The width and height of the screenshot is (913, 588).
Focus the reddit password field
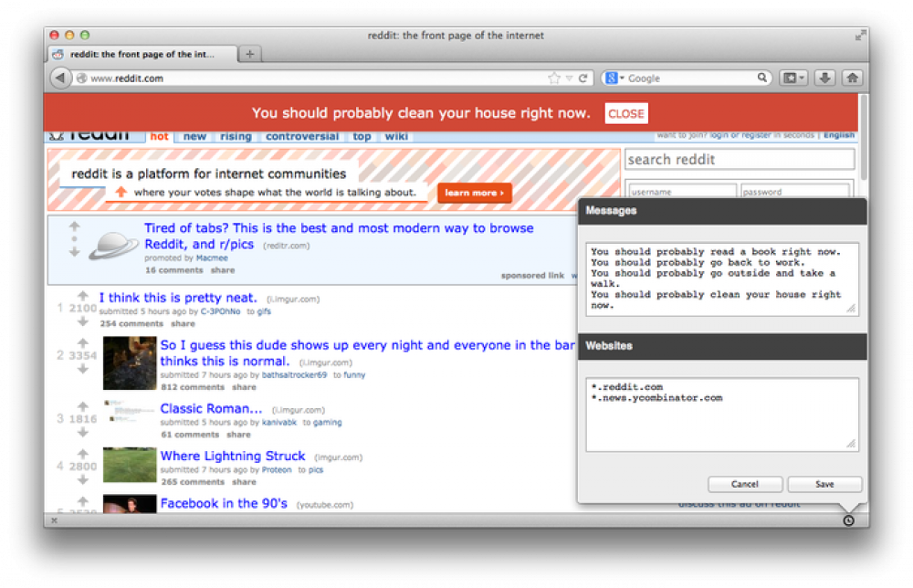coord(795,192)
